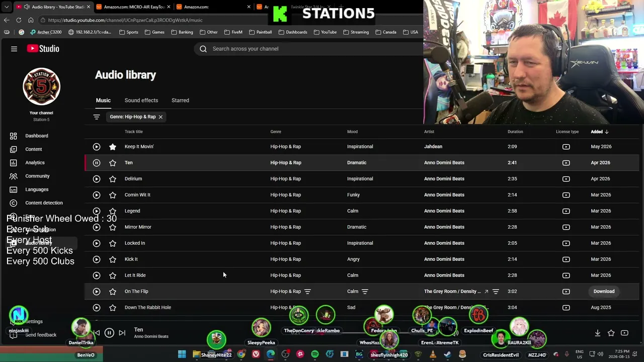Star the track Comin Wit It

click(113, 195)
